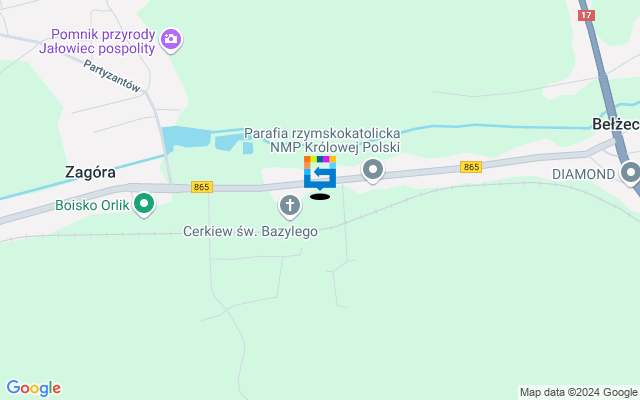Click the DIAMOND place pin

[630, 173]
